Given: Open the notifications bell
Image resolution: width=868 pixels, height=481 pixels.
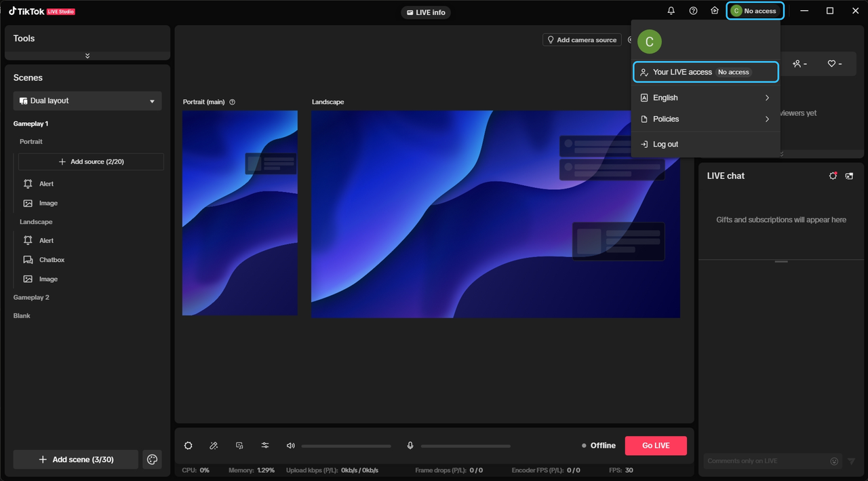Looking at the screenshot, I should [671, 11].
